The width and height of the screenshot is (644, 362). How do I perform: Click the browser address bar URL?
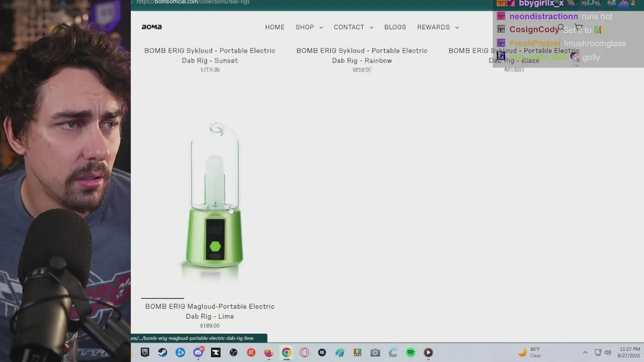pos(193,3)
